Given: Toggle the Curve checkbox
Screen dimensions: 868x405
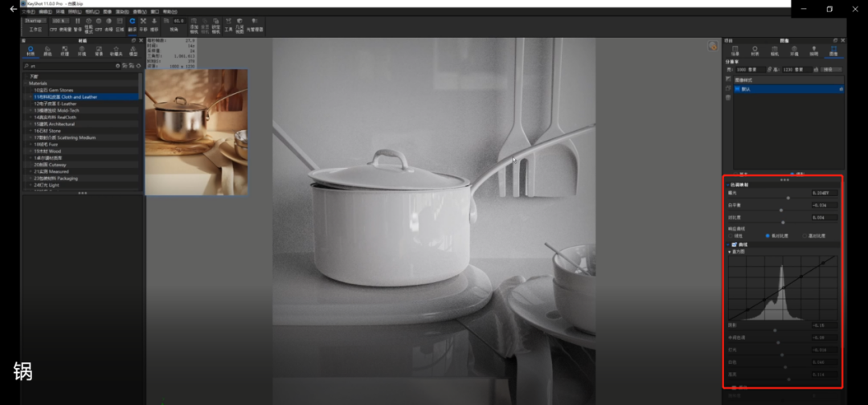Looking at the screenshot, I should tap(735, 244).
